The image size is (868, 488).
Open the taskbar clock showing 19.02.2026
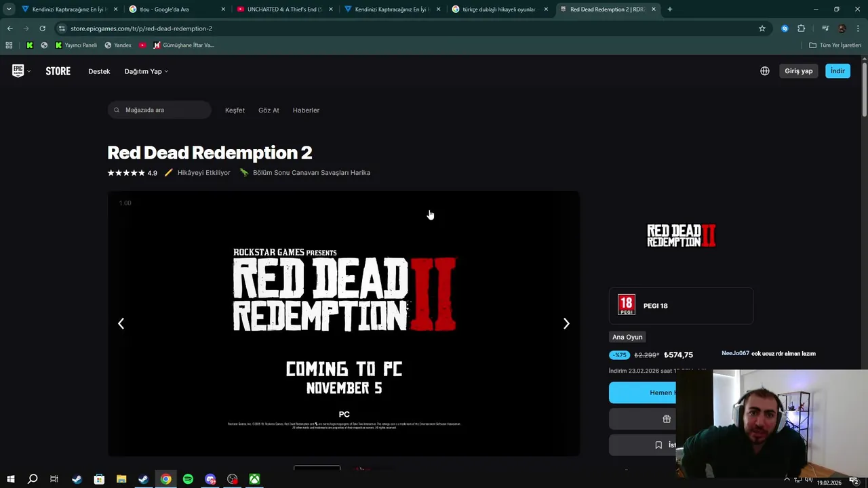point(829,483)
